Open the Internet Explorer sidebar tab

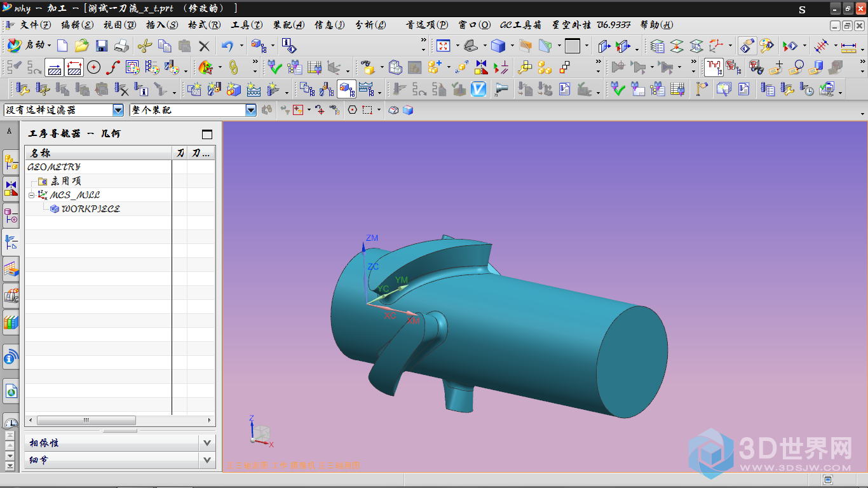coord(11,391)
